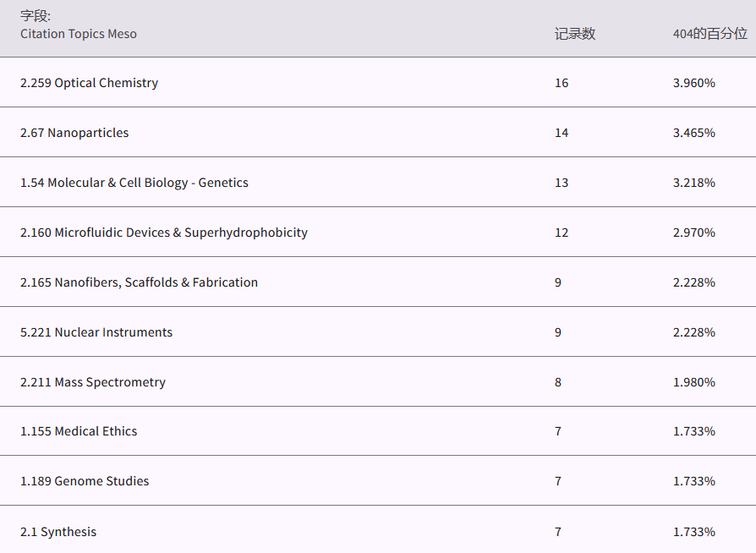Screen dimensions: 756x553
Task: Click the 3.960% percentage value
Action: pyautogui.click(x=693, y=83)
